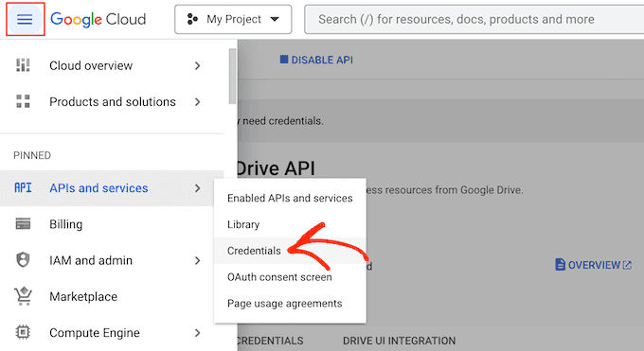Viewport: 644px width, 351px height.
Task: Click the external link icon beside Overview
Action: click(x=627, y=265)
